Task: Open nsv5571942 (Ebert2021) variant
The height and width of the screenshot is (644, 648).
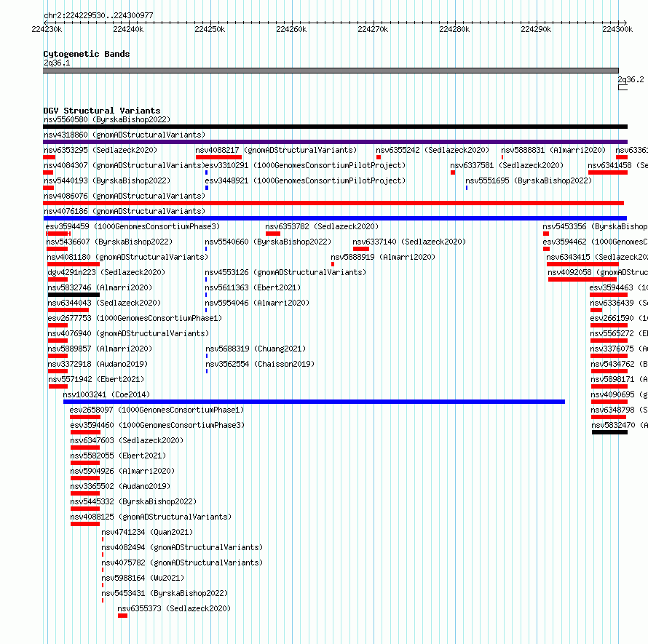Action: 96,379
